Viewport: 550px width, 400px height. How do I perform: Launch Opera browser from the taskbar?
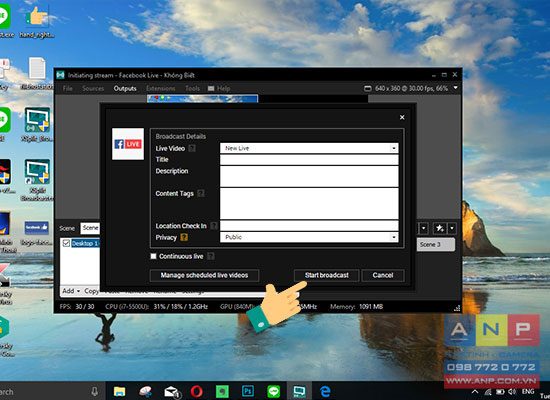tap(196, 391)
